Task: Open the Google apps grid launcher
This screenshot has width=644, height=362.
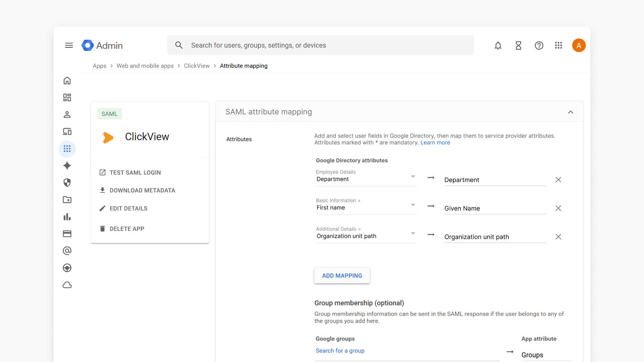Action: click(558, 45)
